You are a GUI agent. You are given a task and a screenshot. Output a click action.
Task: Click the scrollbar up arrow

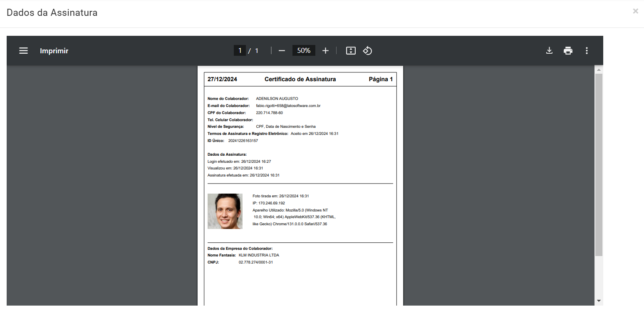pyautogui.click(x=599, y=70)
